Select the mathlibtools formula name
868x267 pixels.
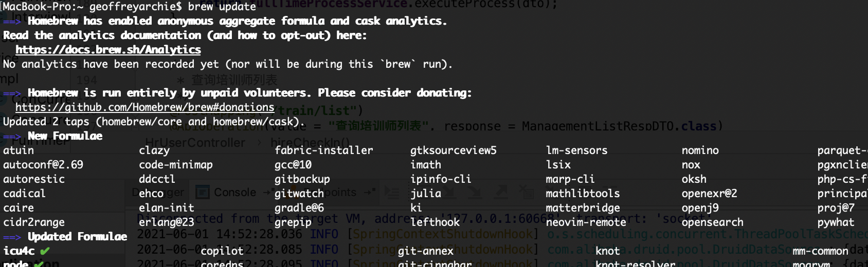coord(583,194)
